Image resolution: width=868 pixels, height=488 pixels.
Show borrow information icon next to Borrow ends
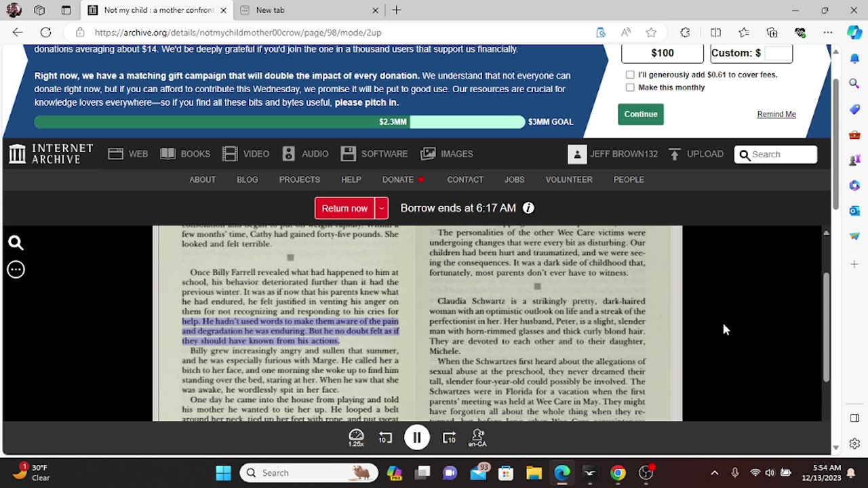pyautogui.click(x=528, y=208)
